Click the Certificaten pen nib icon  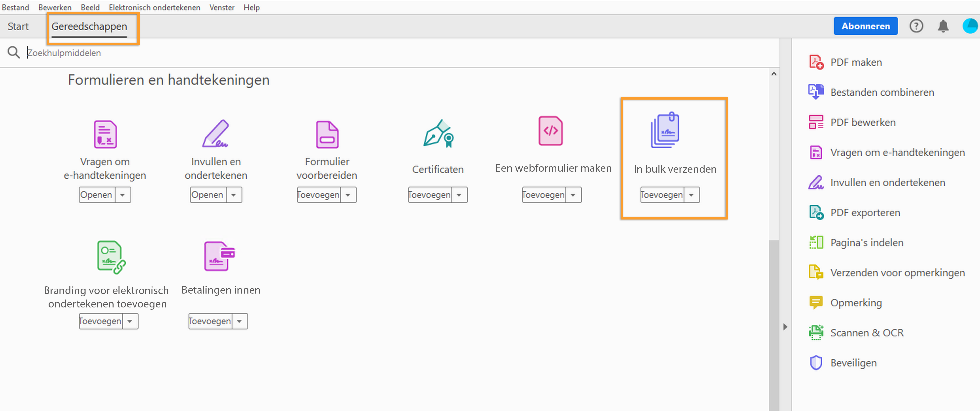438,134
